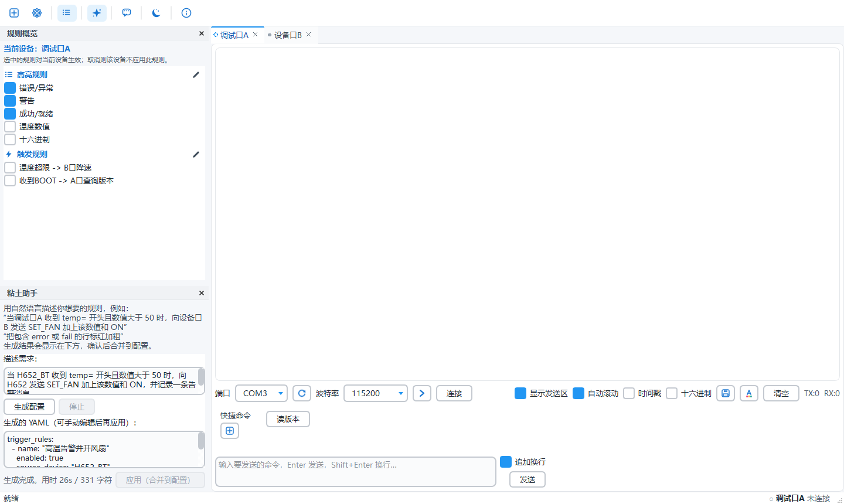
Task: Click the command input field
Action: click(356, 472)
